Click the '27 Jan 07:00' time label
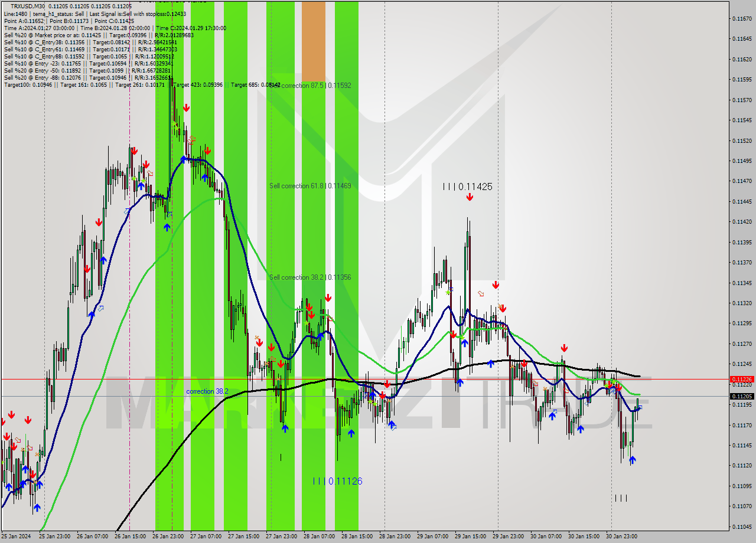The image size is (756, 543). point(205,537)
